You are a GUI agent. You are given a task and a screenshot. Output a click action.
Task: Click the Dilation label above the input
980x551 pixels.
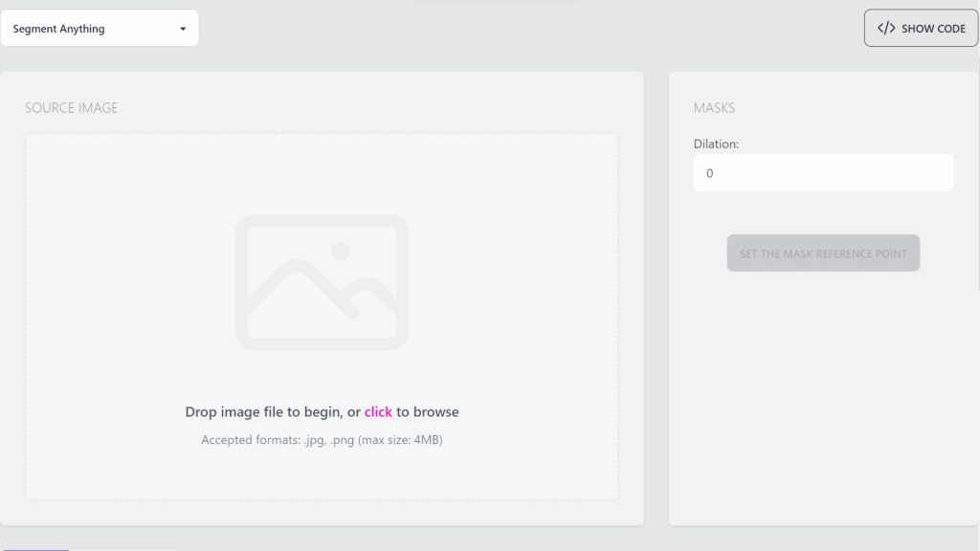coord(716,143)
